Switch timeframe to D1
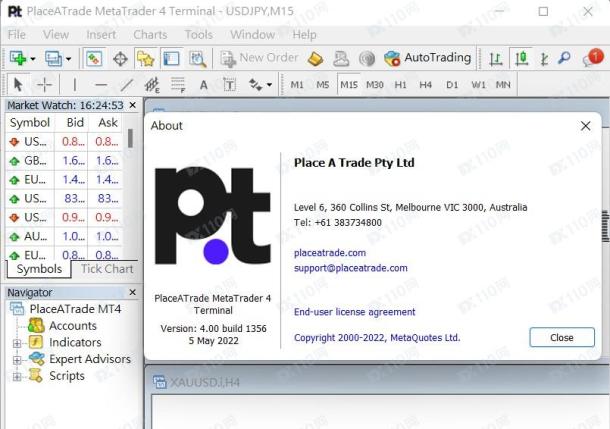This screenshot has height=429, width=610. [452, 85]
